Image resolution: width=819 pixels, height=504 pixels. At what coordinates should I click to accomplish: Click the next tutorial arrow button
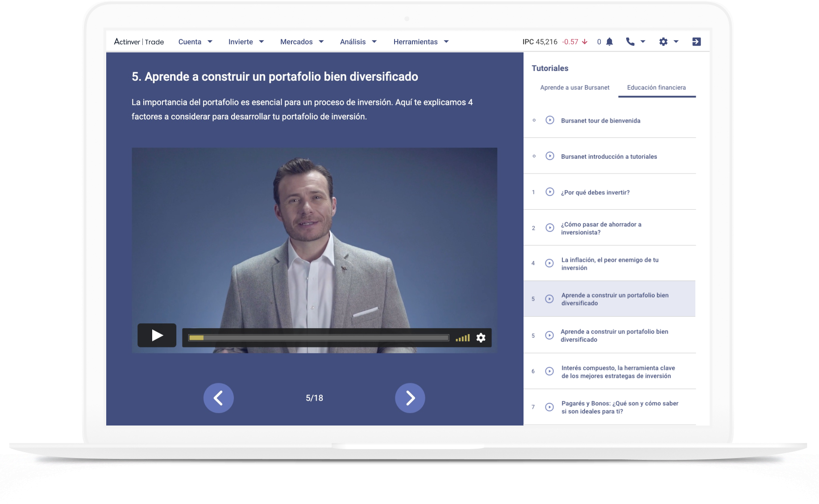(x=410, y=398)
